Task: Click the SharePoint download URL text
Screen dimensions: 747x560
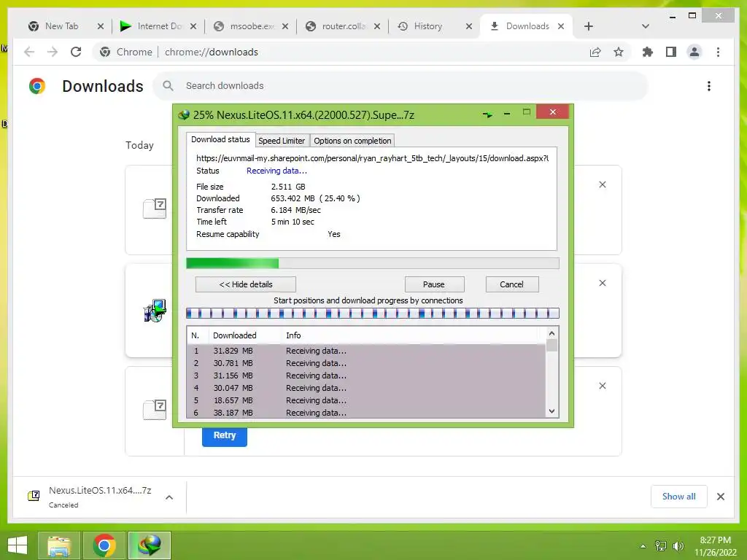Action: click(x=372, y=158)
